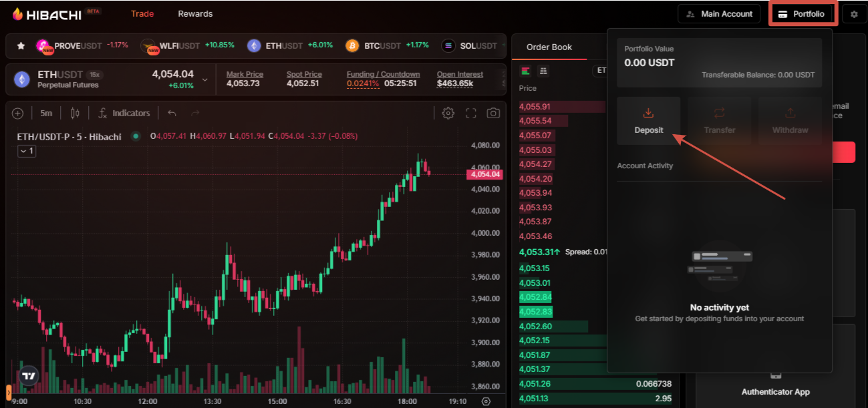This screenshot has height=408, width=868.
Task: Click the favorites star icon
Action: [x=21, y=46]
